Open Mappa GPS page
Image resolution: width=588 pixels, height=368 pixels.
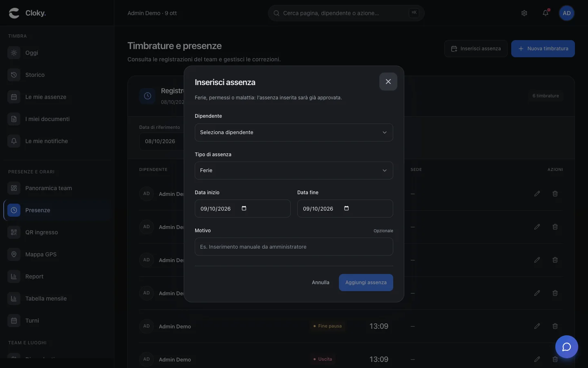57,254
